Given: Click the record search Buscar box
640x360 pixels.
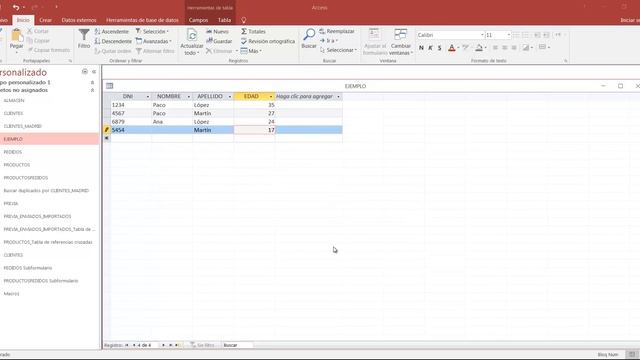Looking at the screenshot, I should coord(237,345).
